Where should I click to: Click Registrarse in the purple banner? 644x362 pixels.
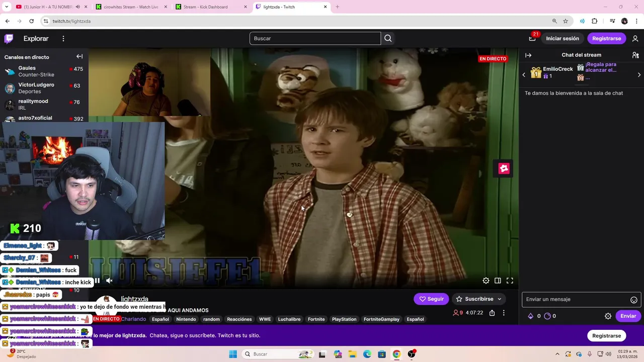click(606, 335)
